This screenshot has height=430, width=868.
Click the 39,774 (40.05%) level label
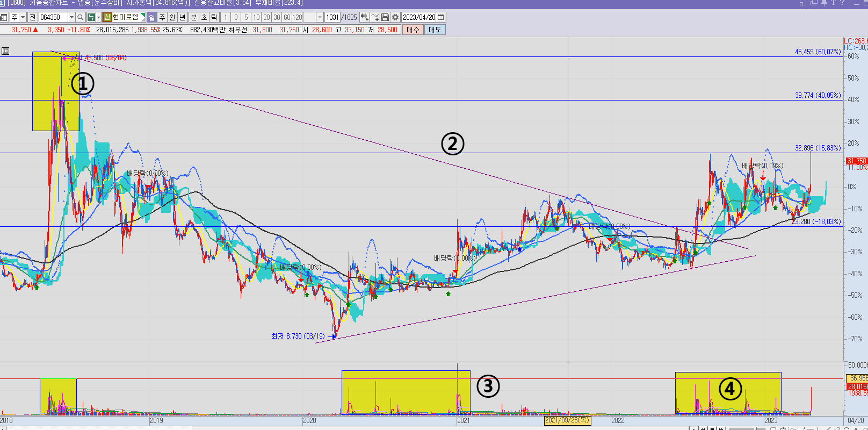818,95
